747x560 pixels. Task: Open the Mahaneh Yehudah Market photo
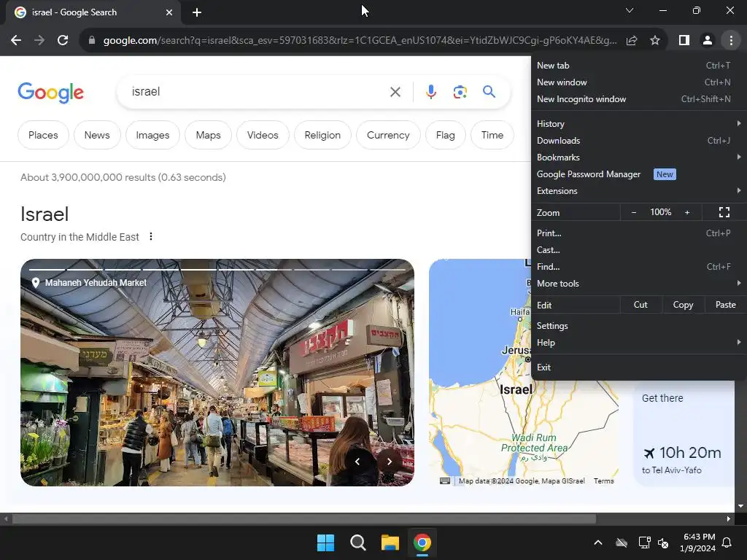217,373
